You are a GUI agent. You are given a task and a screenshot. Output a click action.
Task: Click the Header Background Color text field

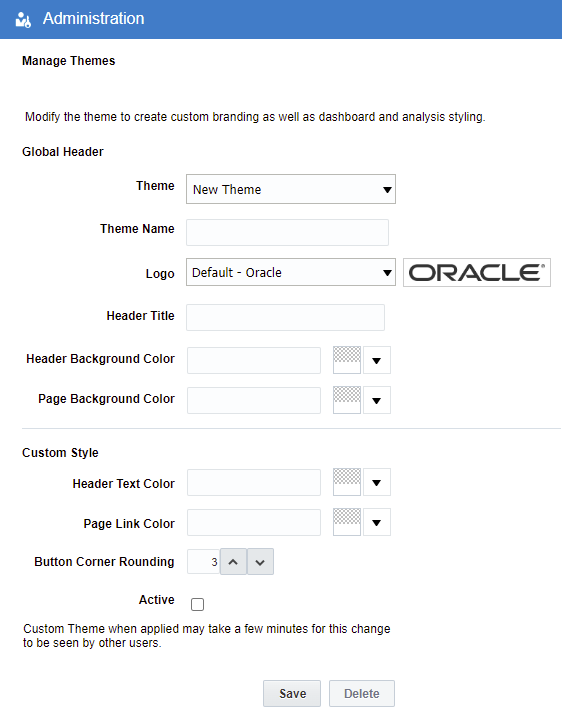254,360
